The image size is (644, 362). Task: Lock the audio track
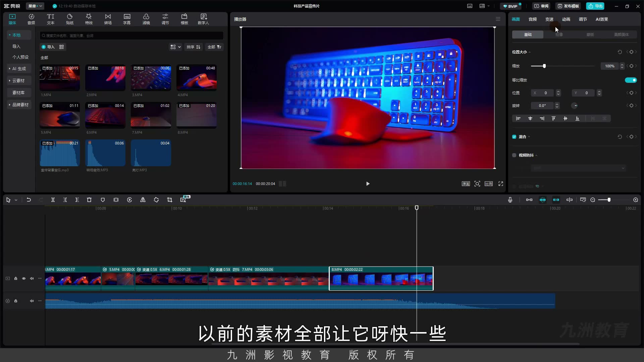16,301
